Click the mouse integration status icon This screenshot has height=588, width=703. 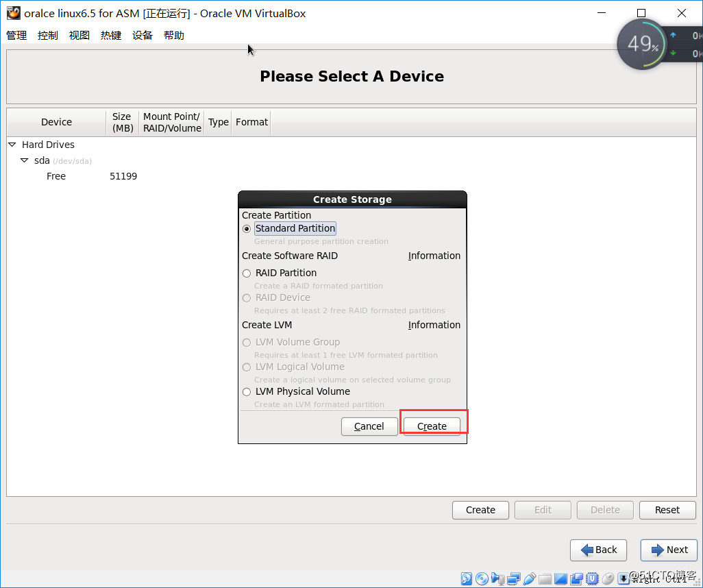[x=608, y=578]
